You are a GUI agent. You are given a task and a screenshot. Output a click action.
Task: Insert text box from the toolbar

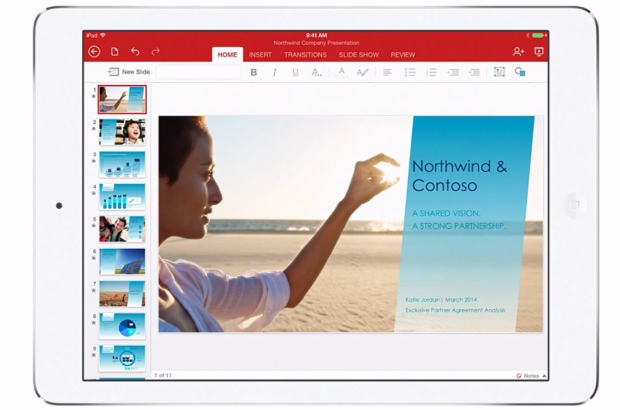pyautogui.click(x=499, y=72)
